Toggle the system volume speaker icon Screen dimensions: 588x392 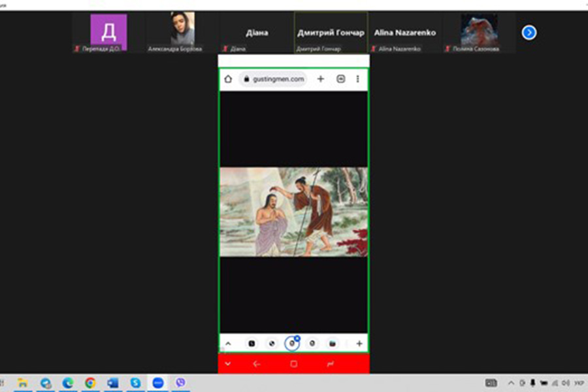point(554,383)
